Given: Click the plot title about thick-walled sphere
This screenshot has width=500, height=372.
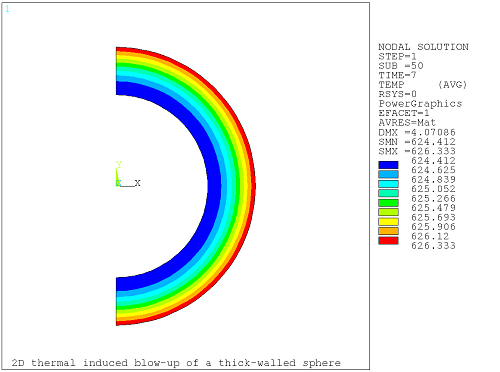Looking at the screenshot, I should pyautogui.click(x=176, y=363).
